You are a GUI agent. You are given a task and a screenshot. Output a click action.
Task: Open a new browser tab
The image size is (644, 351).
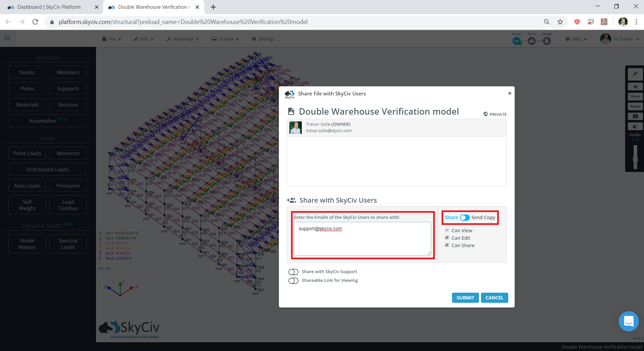click(213, 7)
